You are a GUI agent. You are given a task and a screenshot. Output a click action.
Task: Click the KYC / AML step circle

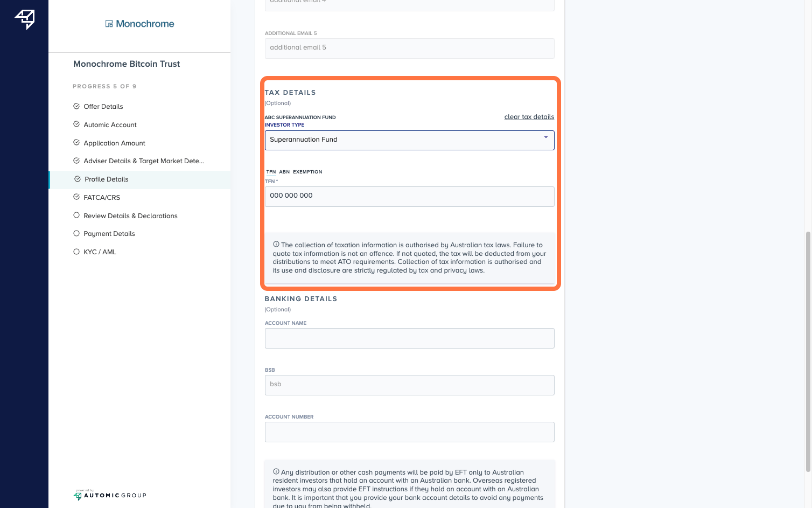[76, 252]
